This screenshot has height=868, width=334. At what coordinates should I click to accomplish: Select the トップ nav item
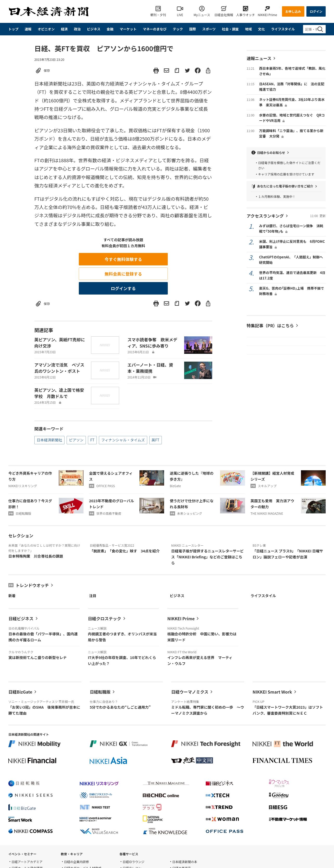(14, 29)
